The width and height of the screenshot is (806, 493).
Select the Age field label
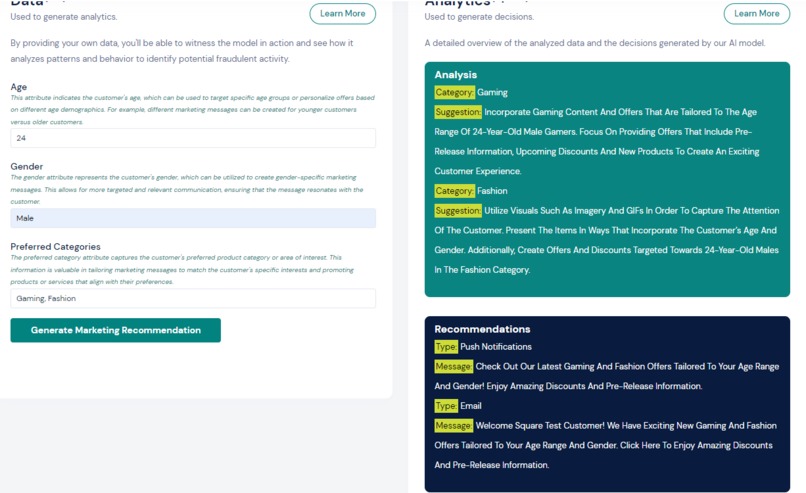(19, 87)
